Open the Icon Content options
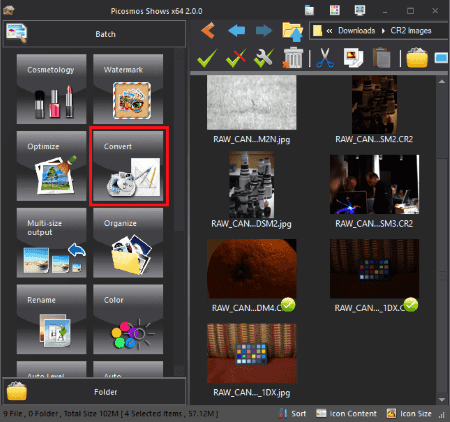450x422 pixels. point(346,414)
